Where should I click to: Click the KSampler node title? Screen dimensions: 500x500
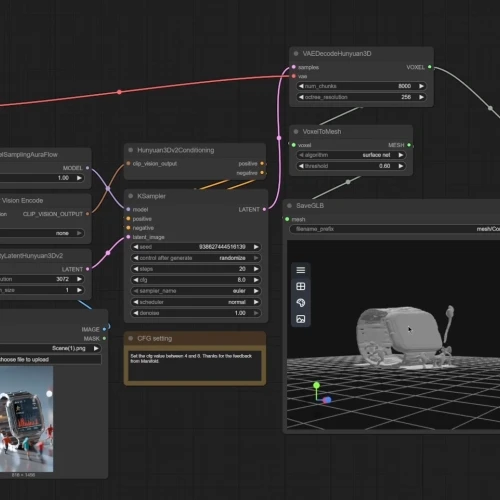pos(151,196)
